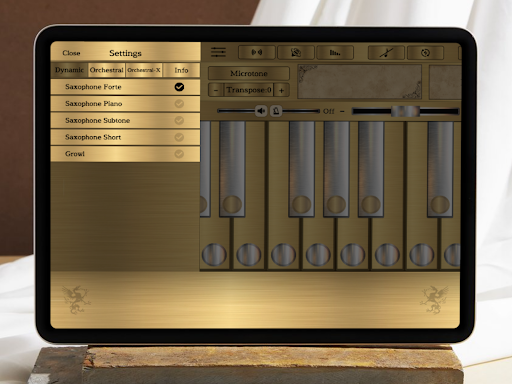
Task: Increase transpose with the plus button
Action: point(281,90)
